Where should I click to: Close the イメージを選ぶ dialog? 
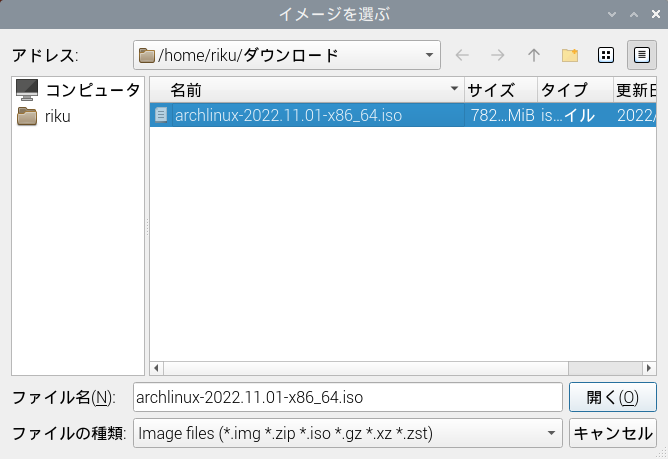(x=656, y=14)
